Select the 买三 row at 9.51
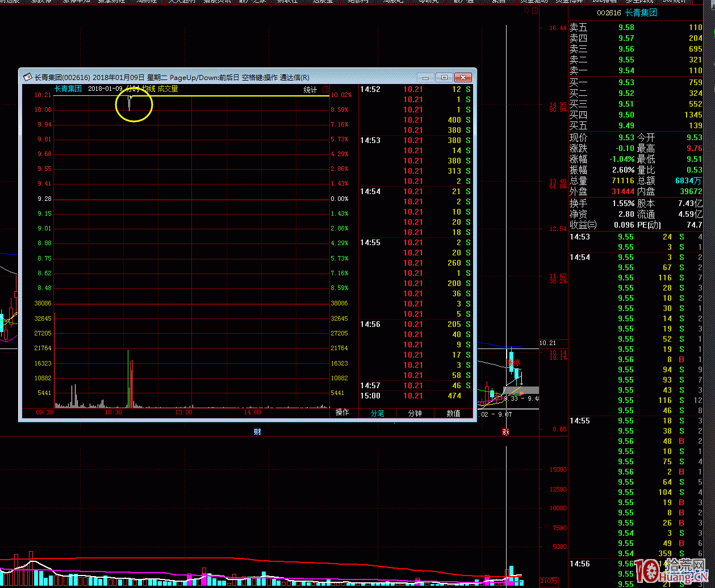The width and height of the screenshot is (715, 588). click(636, 104)
